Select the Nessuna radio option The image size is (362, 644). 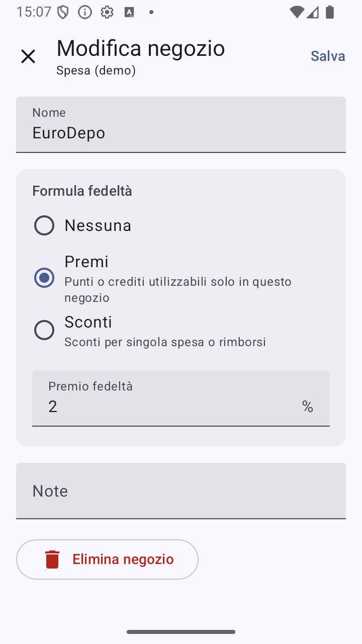(44, 225)
